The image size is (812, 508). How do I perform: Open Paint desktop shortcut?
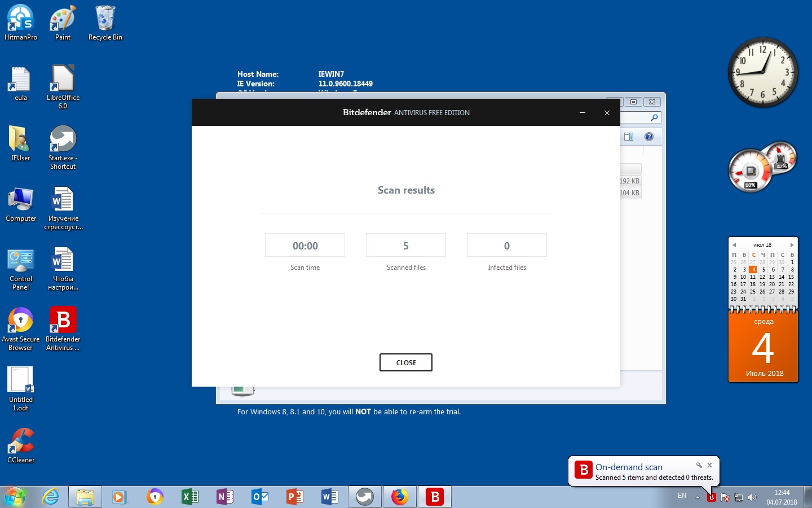(63, 23)
